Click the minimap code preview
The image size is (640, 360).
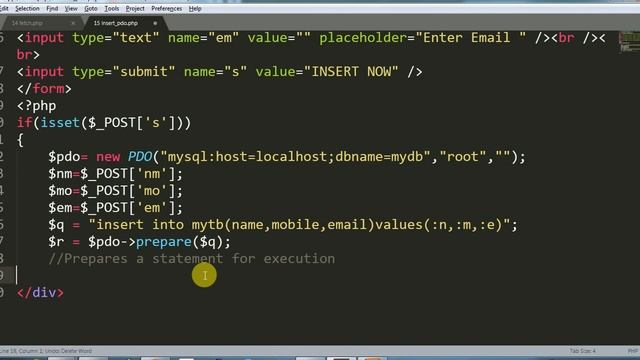[629, 42]
